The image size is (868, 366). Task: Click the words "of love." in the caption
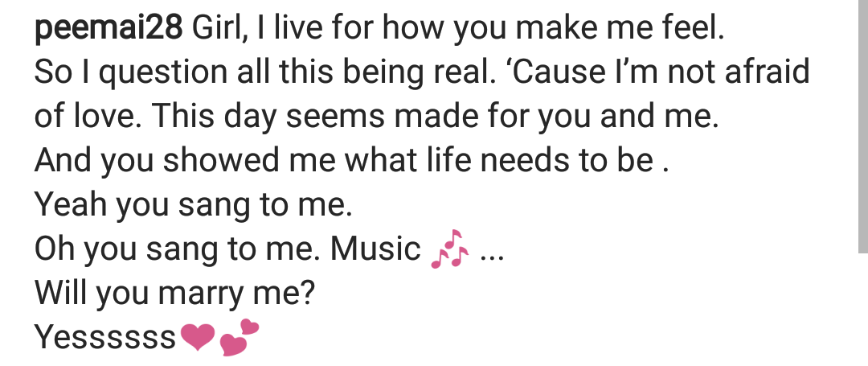(88, 117)
